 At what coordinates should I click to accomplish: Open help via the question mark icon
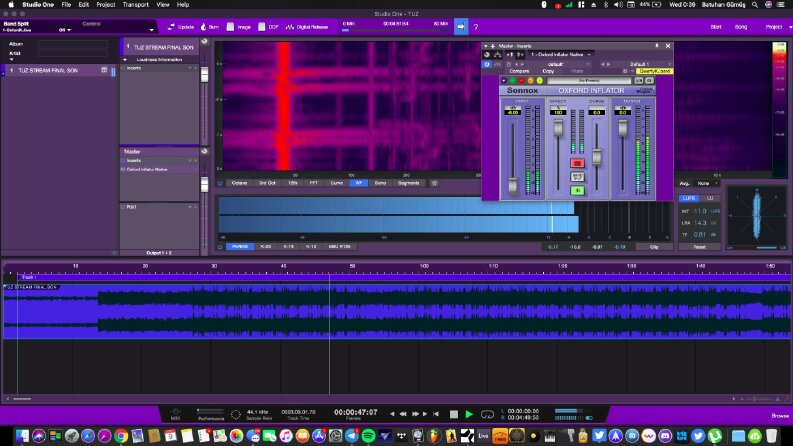point(475,27)
